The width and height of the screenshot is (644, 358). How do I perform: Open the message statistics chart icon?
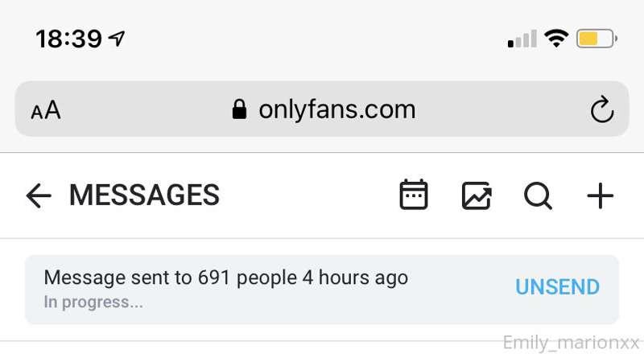click(x=477, y=195)
